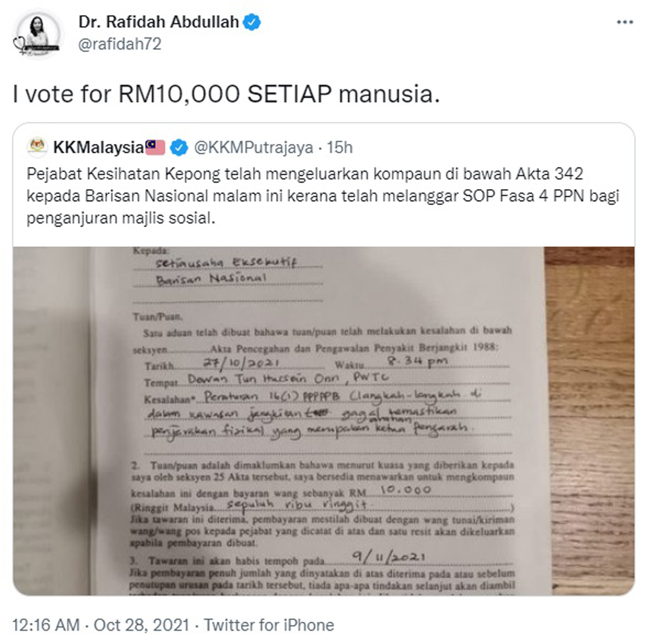Viewport: 651px width, 644px height.
Task: Click the 12:16 AM Oct 28, 2021 timestamp
Action: pyautogui.click(x=101, y=625)
